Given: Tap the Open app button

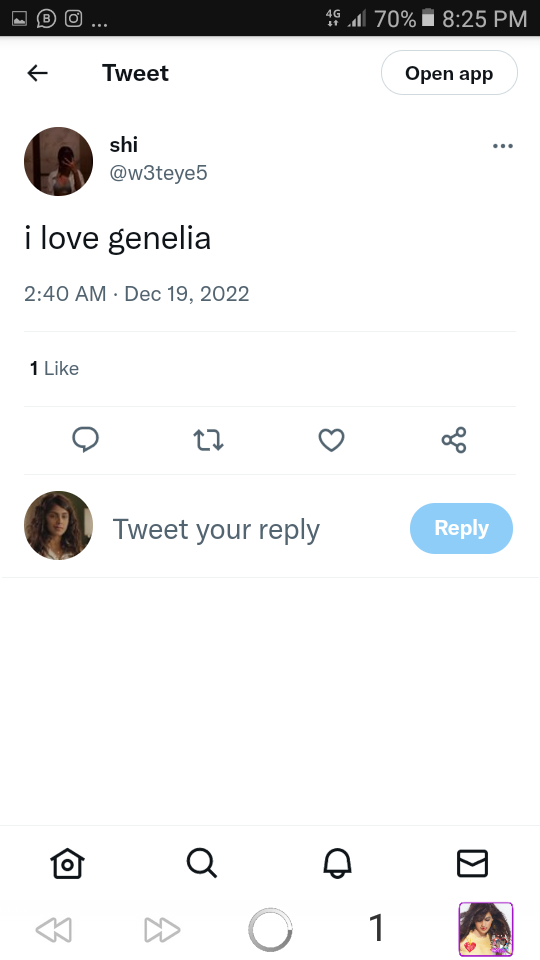Looking at the screenshot, I should click(449, 73).
